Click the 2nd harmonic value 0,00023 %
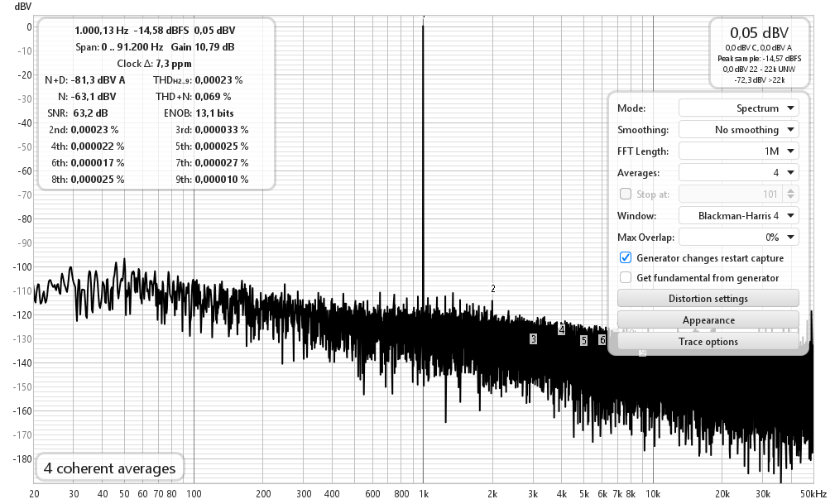The width and height of the screenshot is (830, 504). click(95, 129)
